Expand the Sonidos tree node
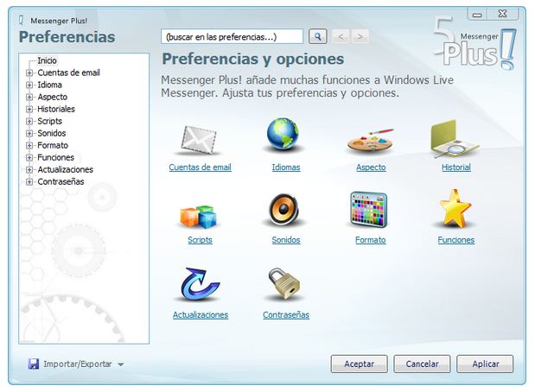This screenshot has height=392, width=535. point(29,133)
